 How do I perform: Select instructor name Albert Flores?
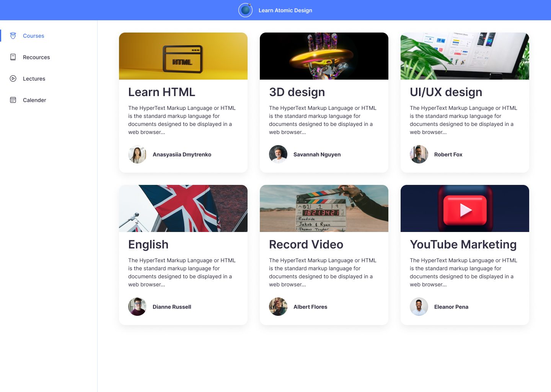[310, 307]
